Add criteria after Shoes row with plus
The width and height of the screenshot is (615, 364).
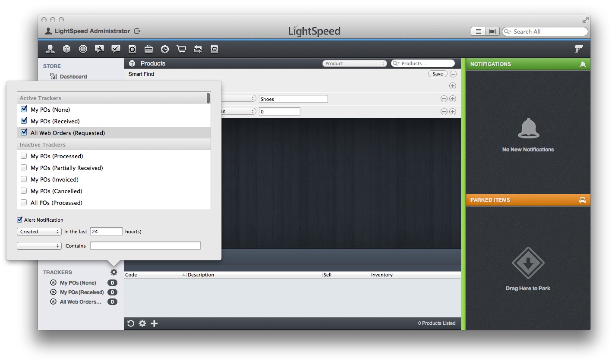(453, 99)
